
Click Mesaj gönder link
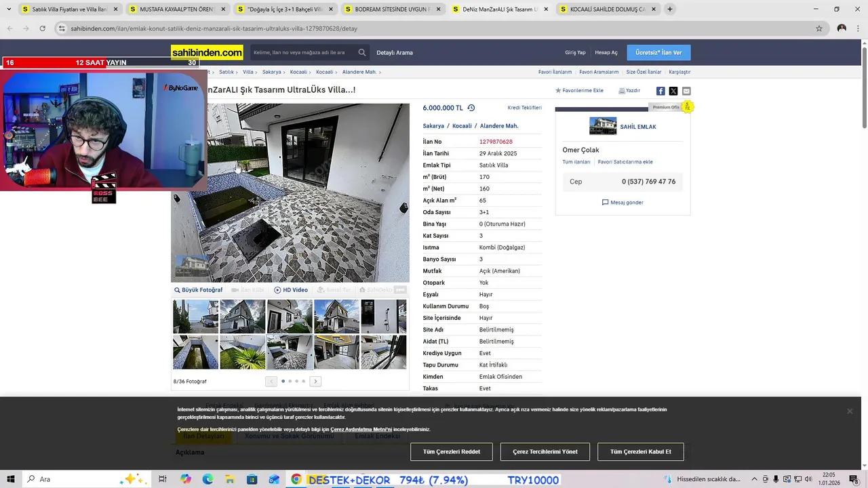[x=623, y=202]
